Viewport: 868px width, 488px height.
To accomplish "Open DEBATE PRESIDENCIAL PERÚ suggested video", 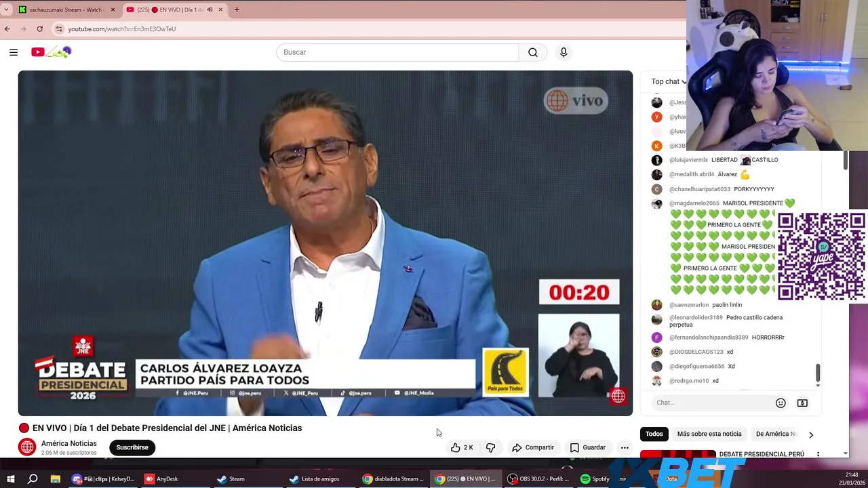I will 762,454.
